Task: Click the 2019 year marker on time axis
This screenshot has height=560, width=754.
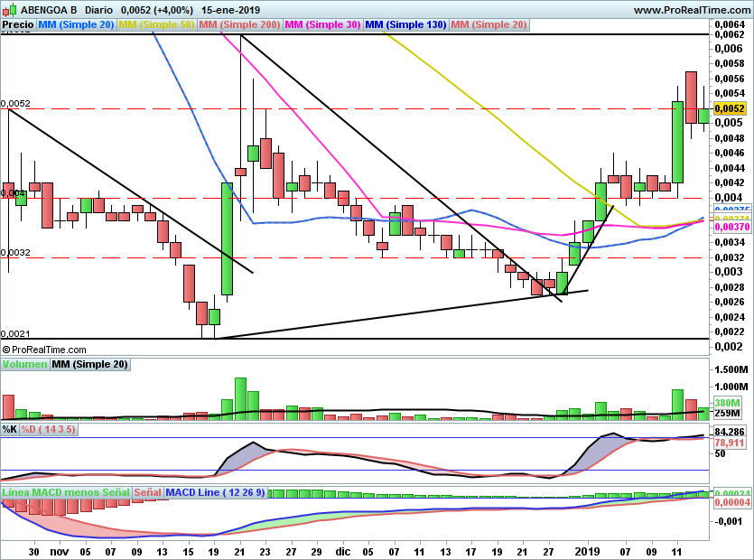Action: coord(588,551)
